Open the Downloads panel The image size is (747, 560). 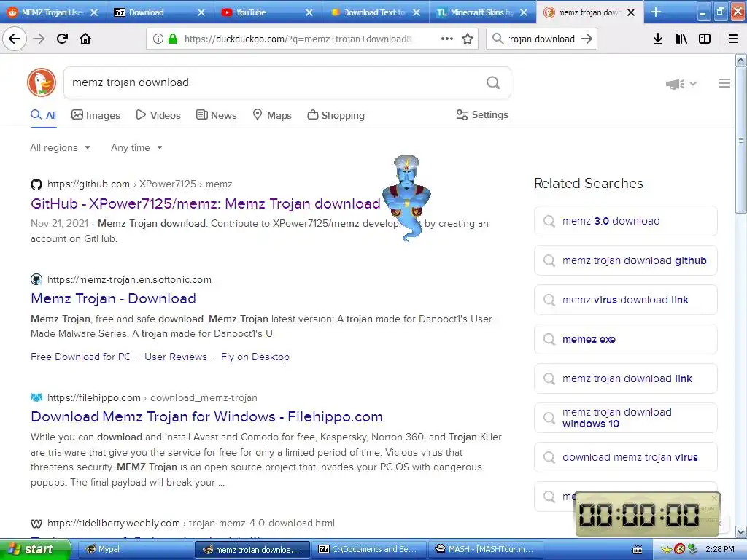pos(658,39)
